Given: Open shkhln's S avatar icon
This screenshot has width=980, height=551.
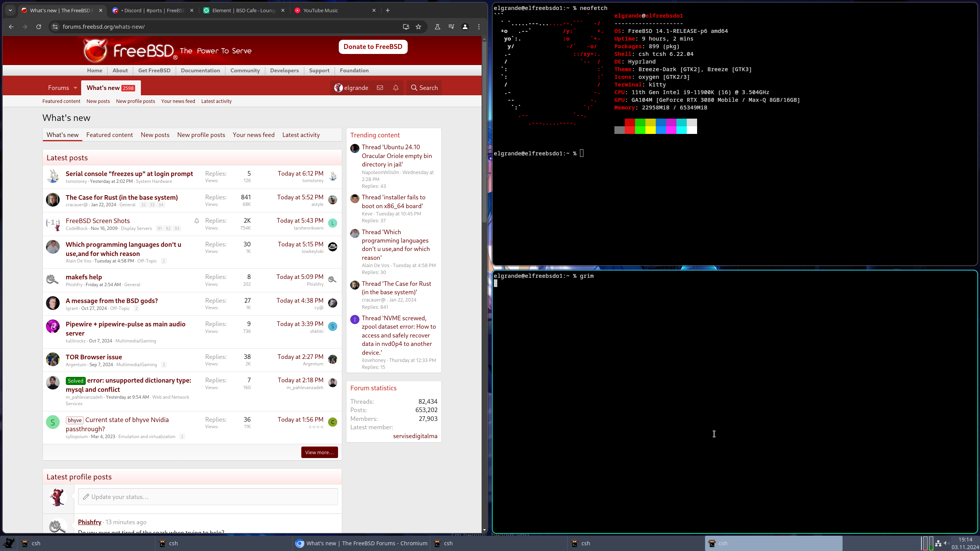Looking at the screenshot, I should coord(333,326).
